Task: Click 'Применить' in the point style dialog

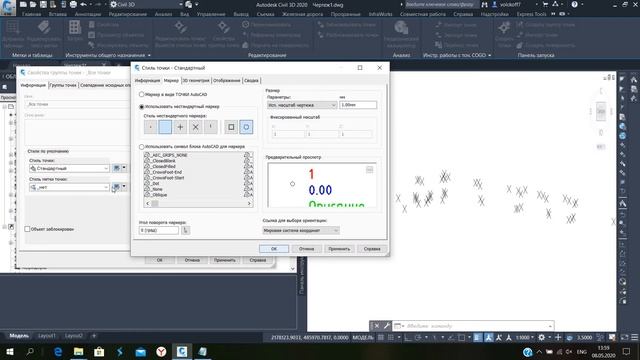Action: [339, 249]
